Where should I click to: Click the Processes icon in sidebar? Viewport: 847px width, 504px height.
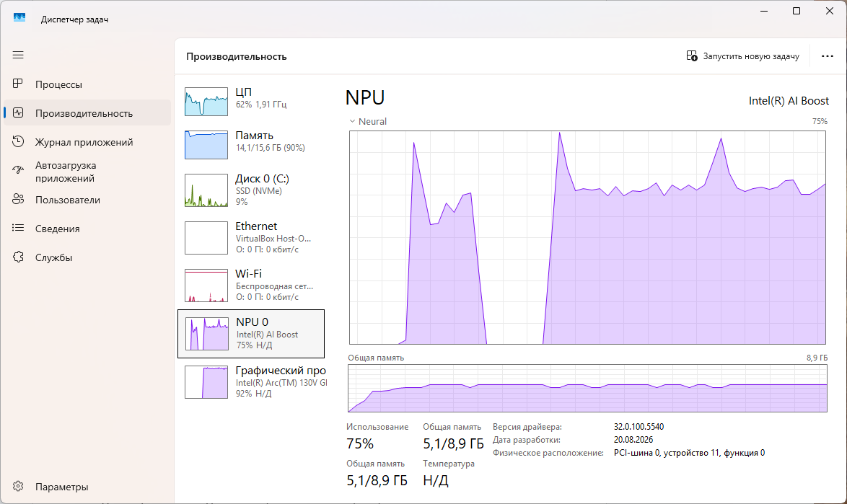coord(18,84)
